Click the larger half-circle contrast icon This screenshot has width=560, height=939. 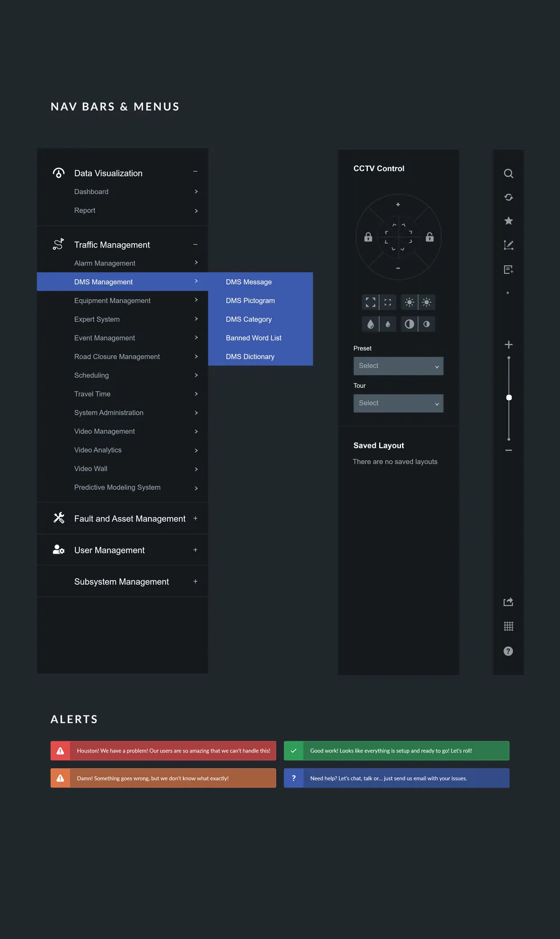[409, 324]
